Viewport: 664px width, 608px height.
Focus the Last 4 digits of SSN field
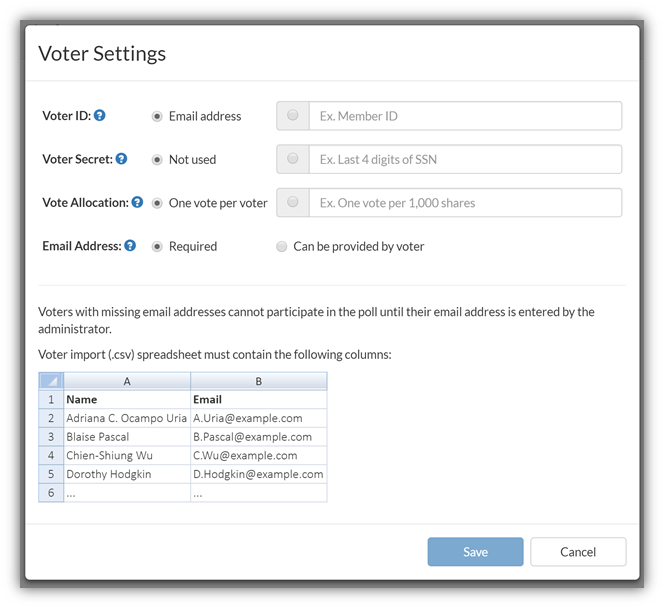[x=465, y=159]
